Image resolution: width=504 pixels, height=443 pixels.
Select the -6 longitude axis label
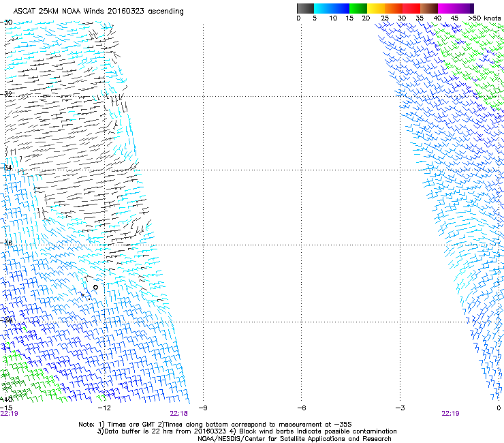click(302, 408)
